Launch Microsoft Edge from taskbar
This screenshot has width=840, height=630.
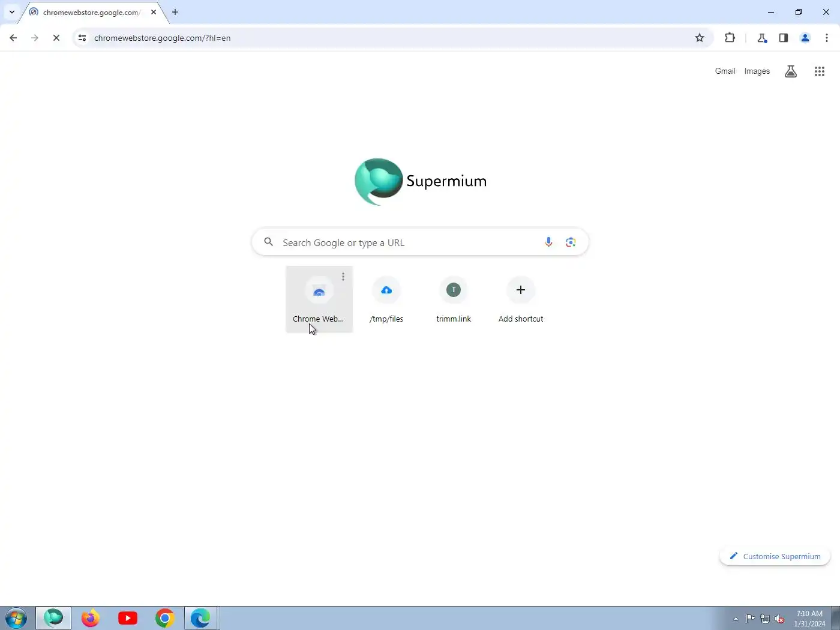(201, 618)
